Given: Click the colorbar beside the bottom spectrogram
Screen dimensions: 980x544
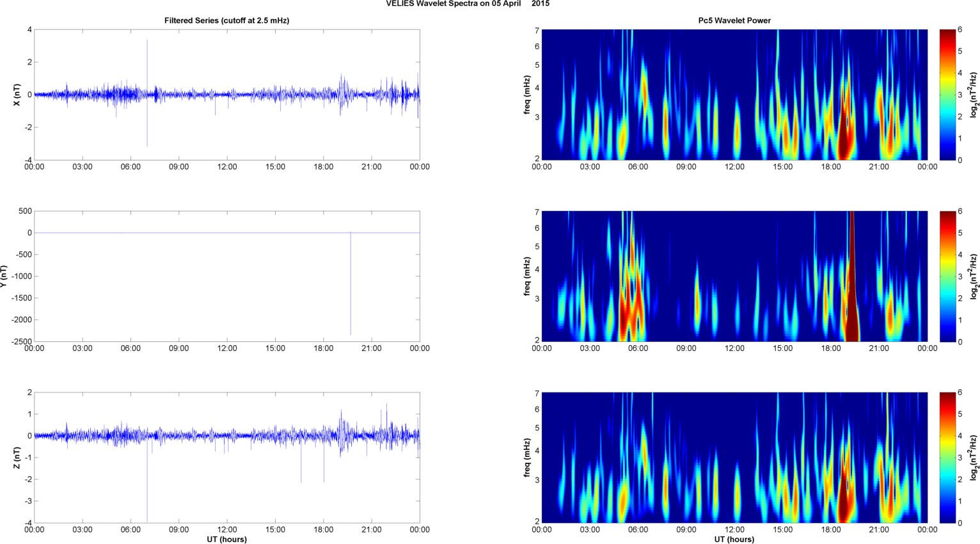Looking at the screenshot, I should (x=947, y=458).
